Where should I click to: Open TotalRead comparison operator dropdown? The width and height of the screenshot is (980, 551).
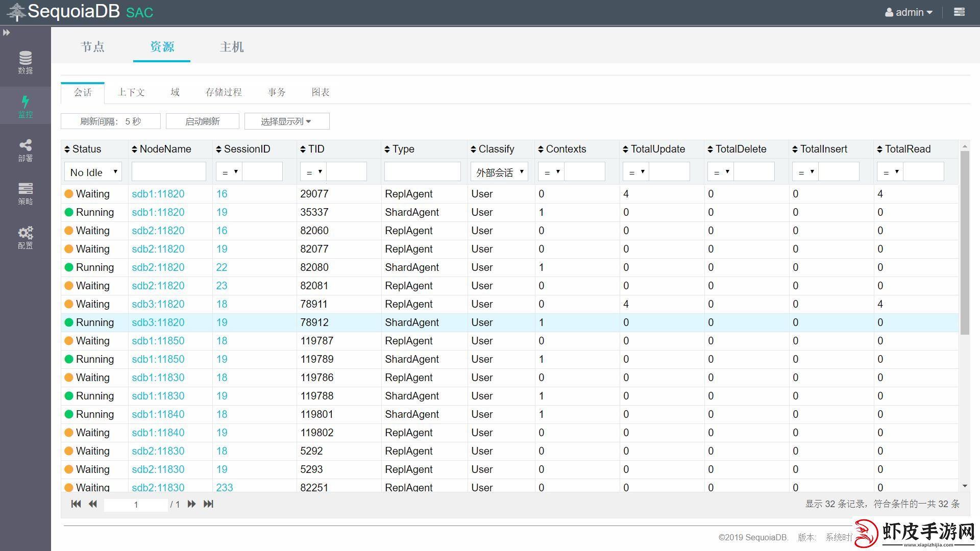pos(890,172)
